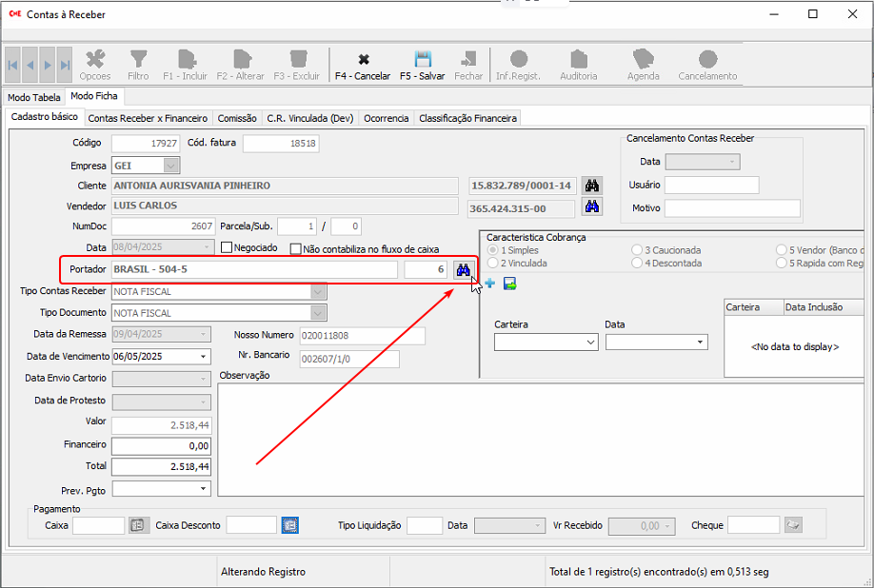Expand the Carteira combo box
Image resolution: width=874 pixels, height=588 pixels.
pos(590,342)
